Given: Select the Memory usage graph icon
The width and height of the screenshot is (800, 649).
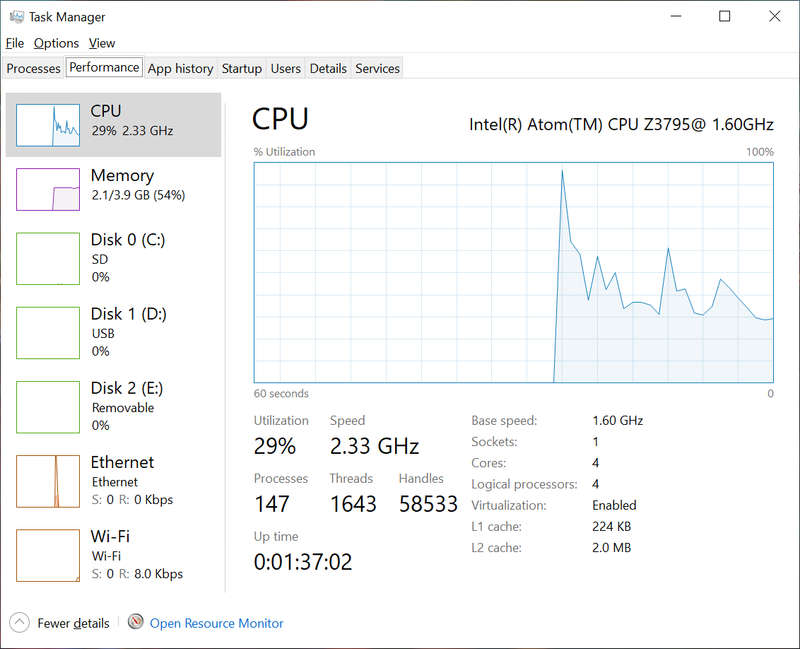Looking at the screenshot, I should coord(48,189).
